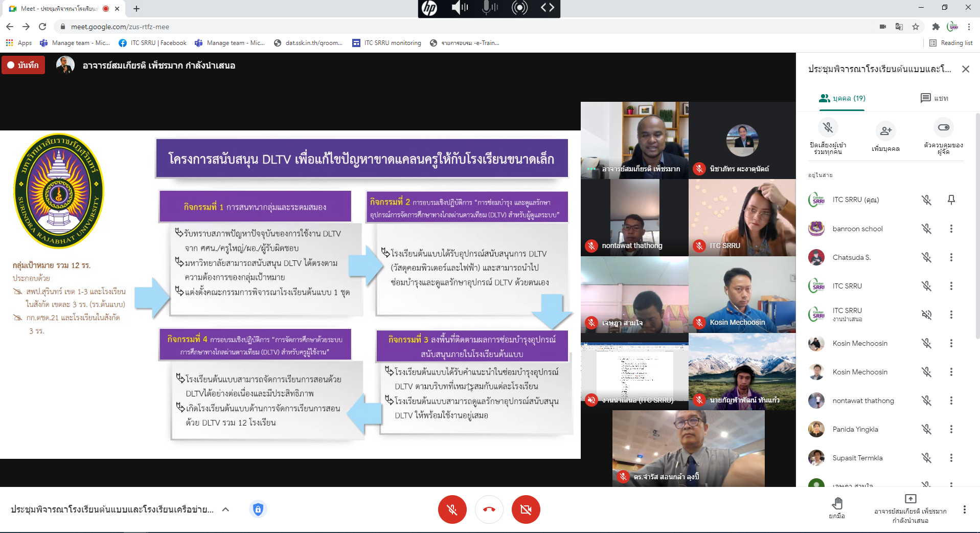
Task: Click the red microphone mute button
Action: 452,509
